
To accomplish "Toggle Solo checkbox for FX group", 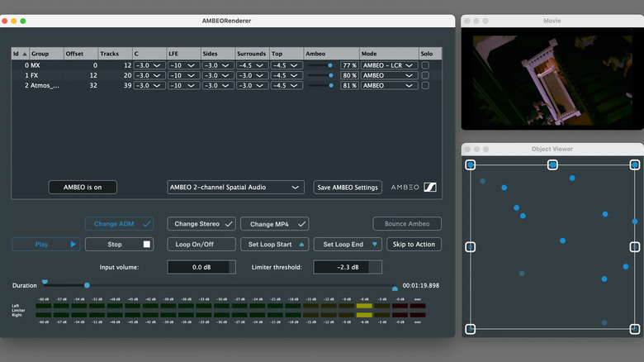I will 425,75.
